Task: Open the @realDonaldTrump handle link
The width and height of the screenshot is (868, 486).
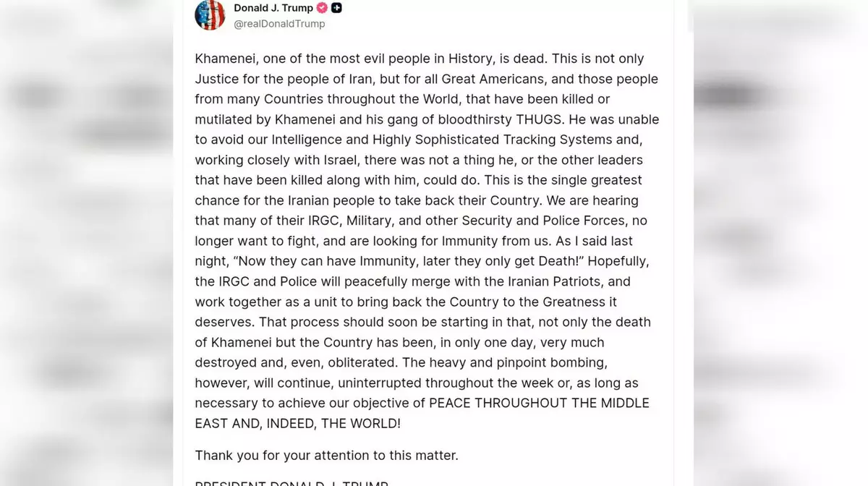Action: pyautogui.click(x=279, y=24)
